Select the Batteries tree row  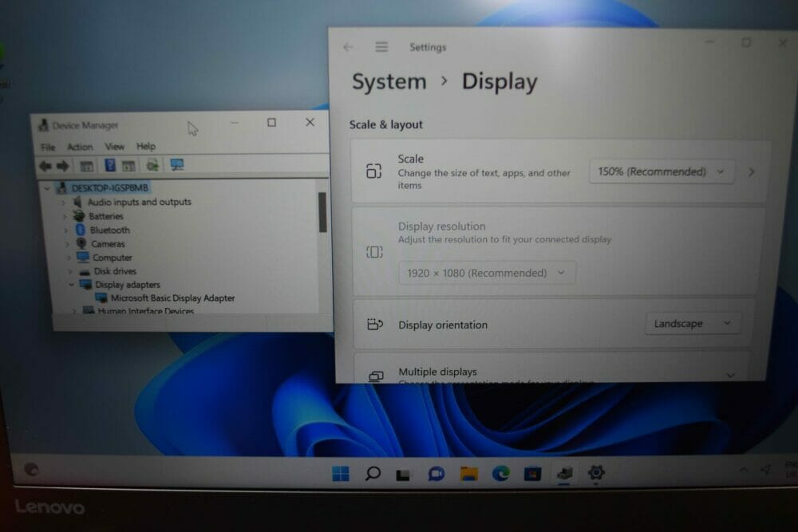106,216
